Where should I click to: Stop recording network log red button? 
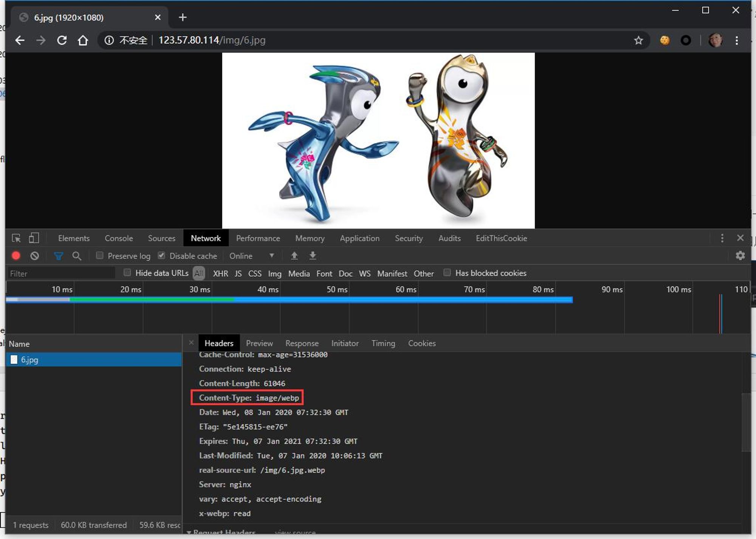tap(16, 256)
